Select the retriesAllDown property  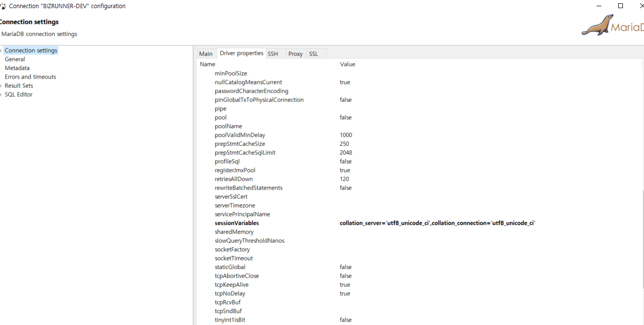(234, 179)
